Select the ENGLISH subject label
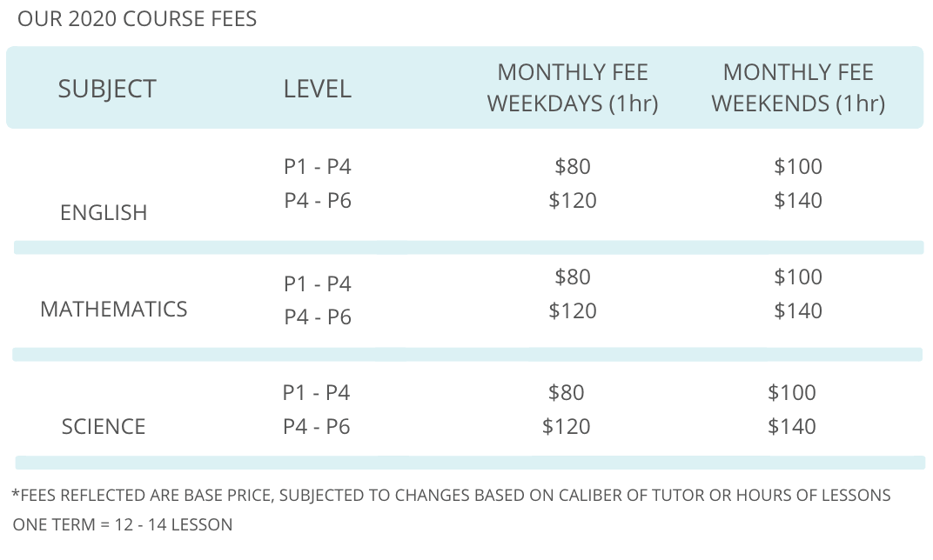933x560 pixels. (x=104, y=213)
